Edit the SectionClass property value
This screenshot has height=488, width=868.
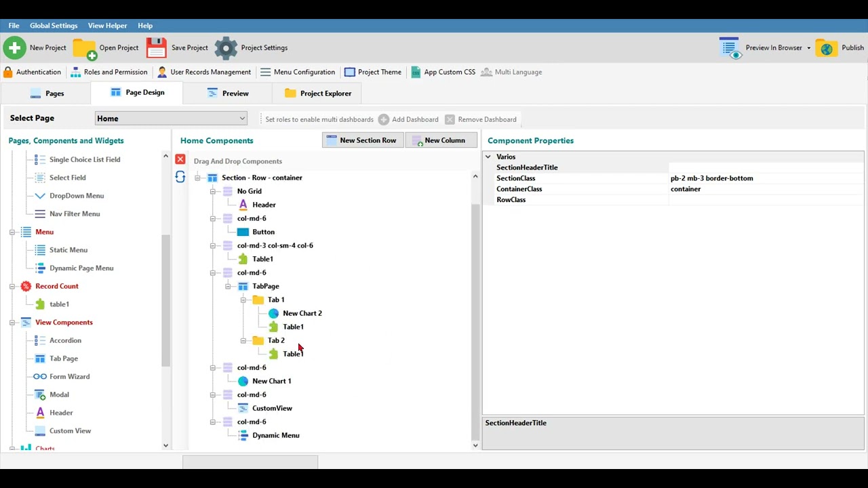click(x=766, y=178)
